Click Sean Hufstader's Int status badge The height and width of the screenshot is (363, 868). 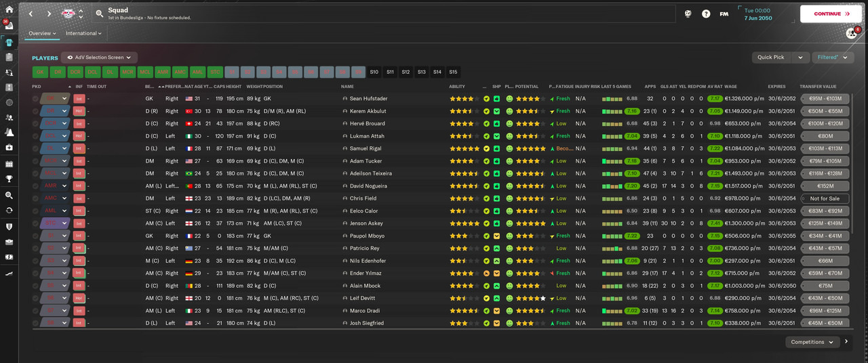tap(79, 99)
